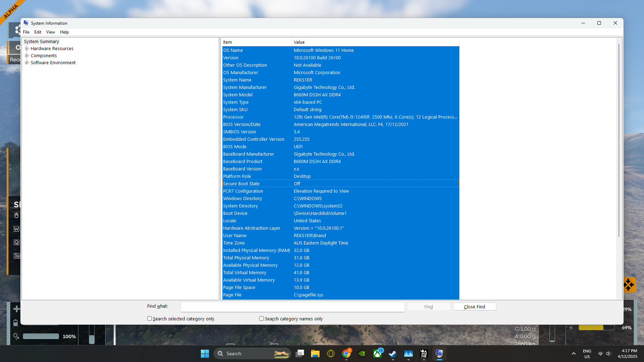Tick "Search category names only" checkbox
Viewport: 644px width, 362px height.
coord(262,319)
